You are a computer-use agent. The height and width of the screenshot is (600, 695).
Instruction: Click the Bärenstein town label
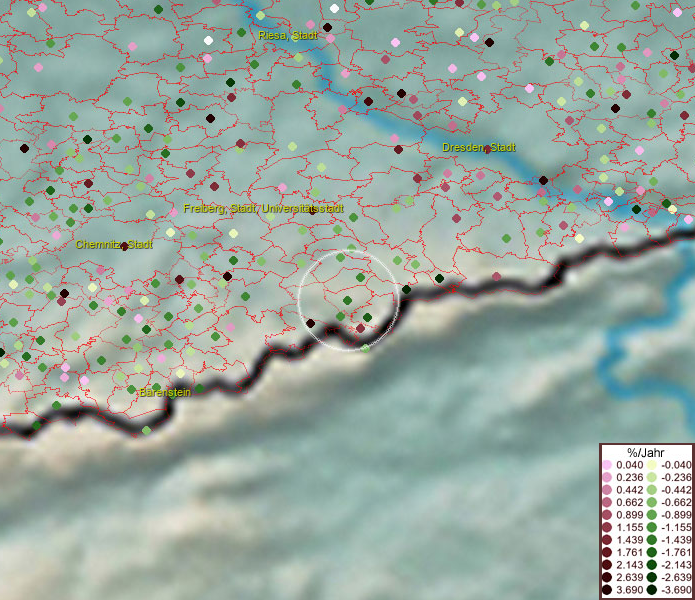tap(164, 393)
